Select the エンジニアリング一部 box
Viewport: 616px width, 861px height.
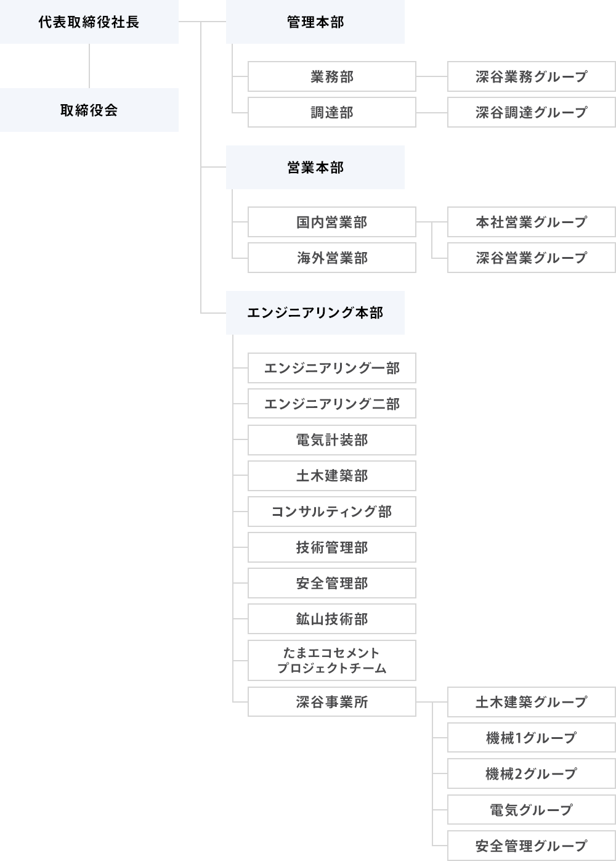(331, 369)
